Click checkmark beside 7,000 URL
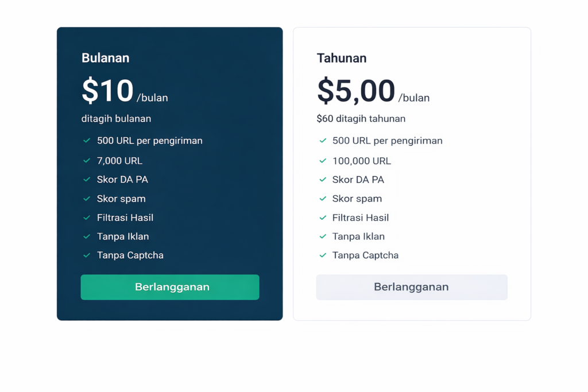This screenshot has width=588, height=392. 87,161
